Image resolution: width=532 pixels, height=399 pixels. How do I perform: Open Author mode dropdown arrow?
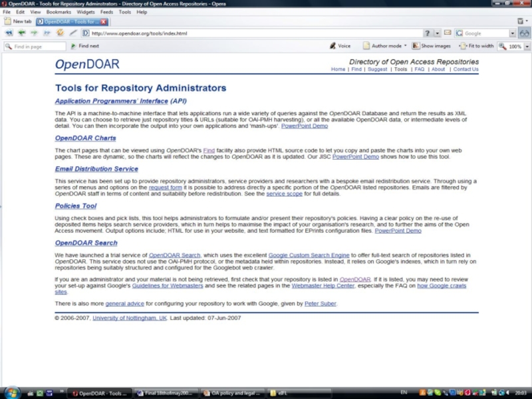tap(405, 46)
